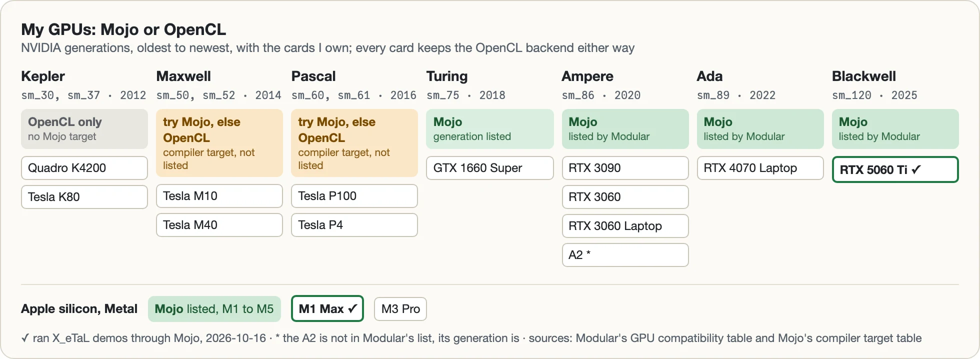Click the RTX 3060 Laptop card
Viewport: 980px width, 359px height.
(x=625, y=226)
